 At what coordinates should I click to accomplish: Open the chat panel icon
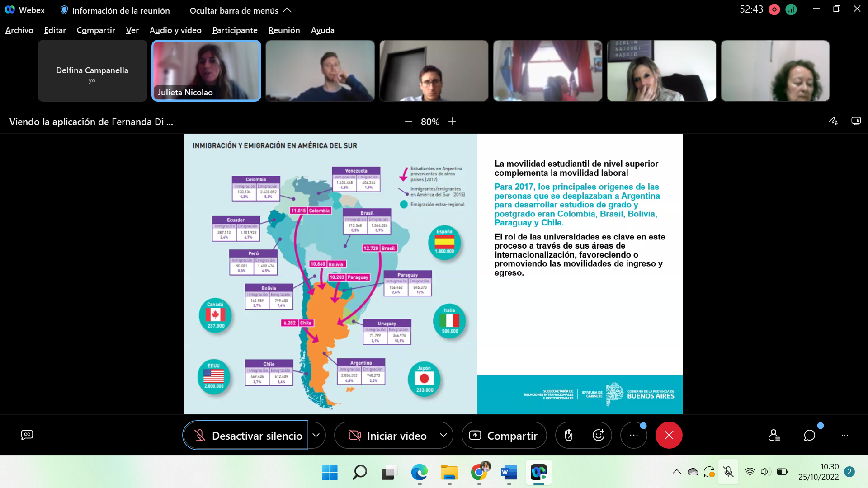pyautogui.click(x=809, y=435)
